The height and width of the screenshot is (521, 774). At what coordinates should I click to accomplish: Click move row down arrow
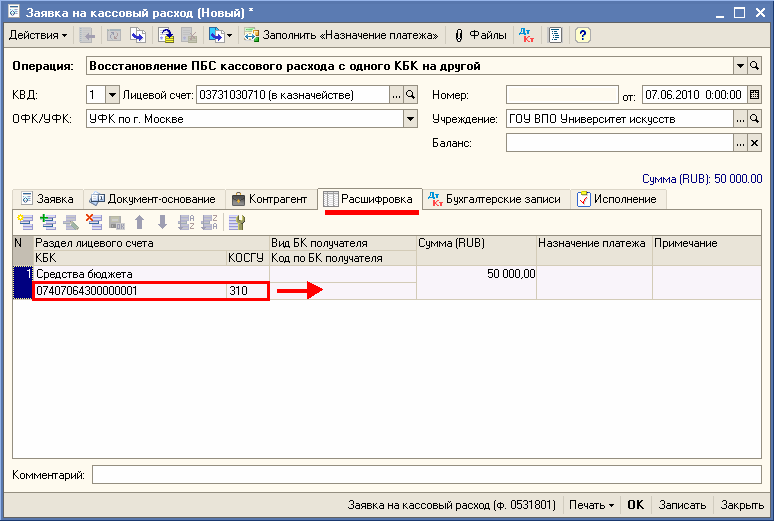coord(162,223)
